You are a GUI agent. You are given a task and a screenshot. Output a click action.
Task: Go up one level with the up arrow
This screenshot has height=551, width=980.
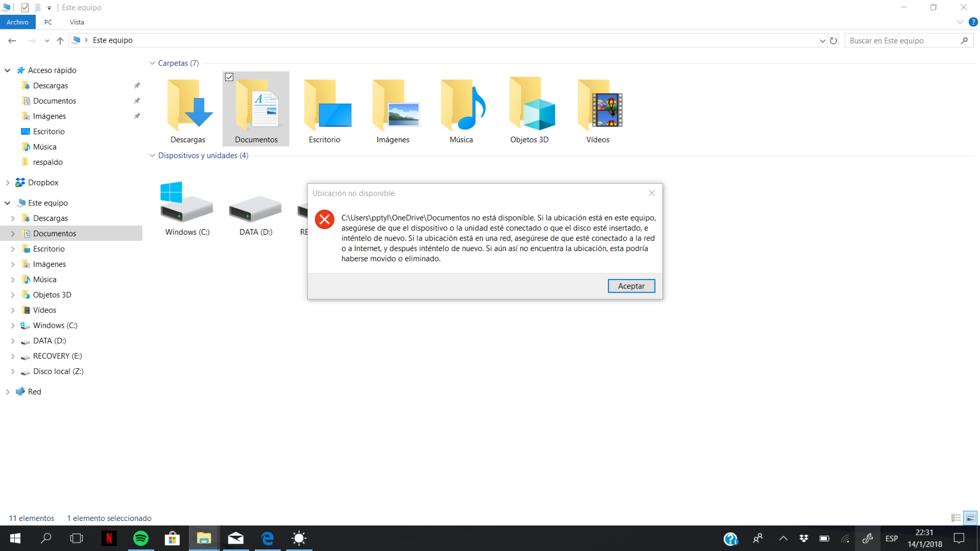click(60, 40)
